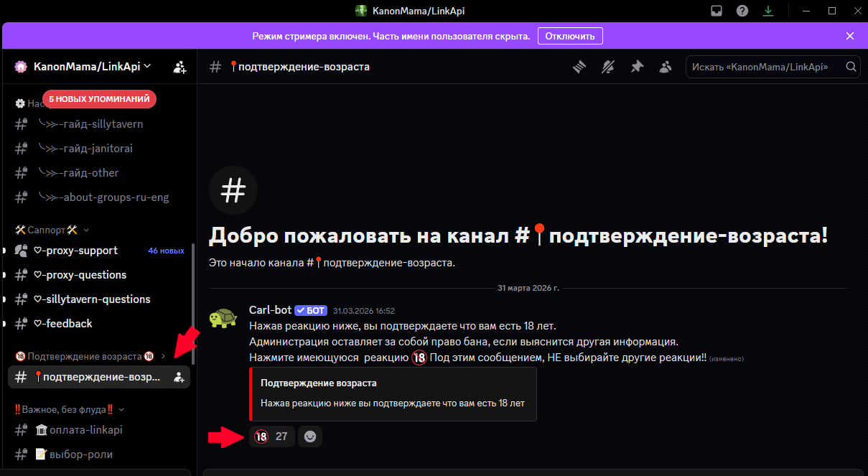Open the proxy-questions channel
Screen dimensions: 868x476
tap(98, 275)
